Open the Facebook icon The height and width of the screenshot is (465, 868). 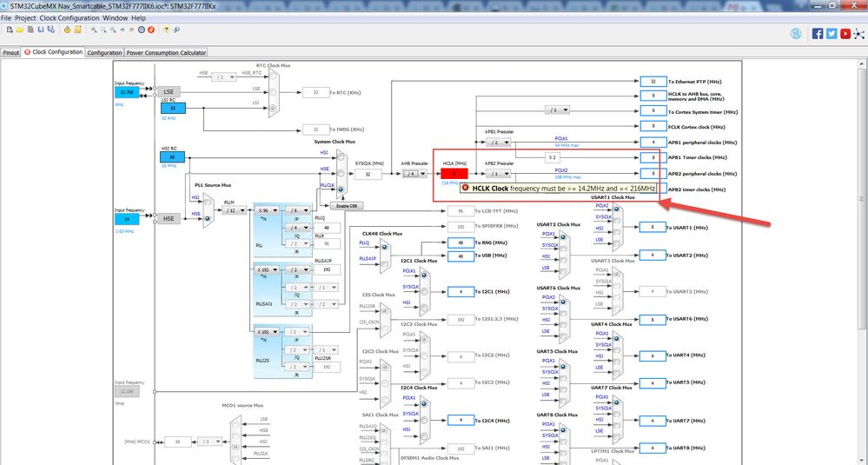818,34
